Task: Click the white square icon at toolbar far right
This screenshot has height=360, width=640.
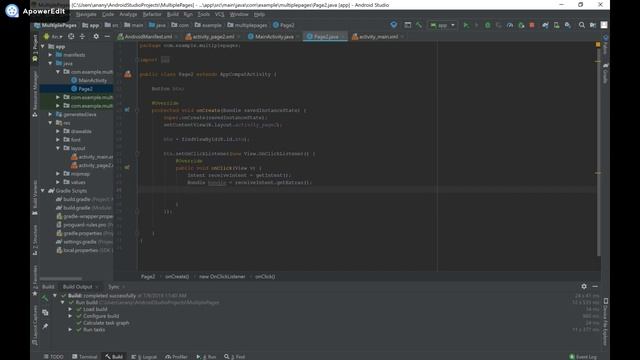Action: [x=604, y=25]
